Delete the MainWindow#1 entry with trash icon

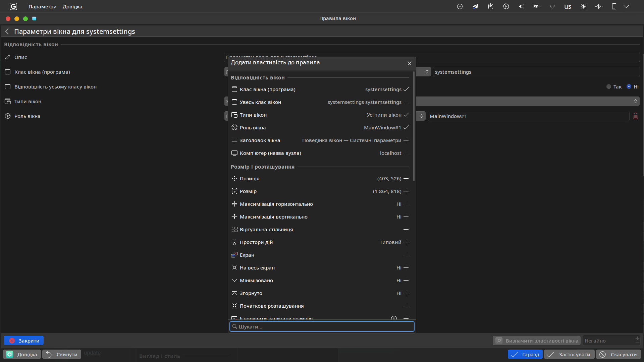pyautogui.click(x=636, y=116)
